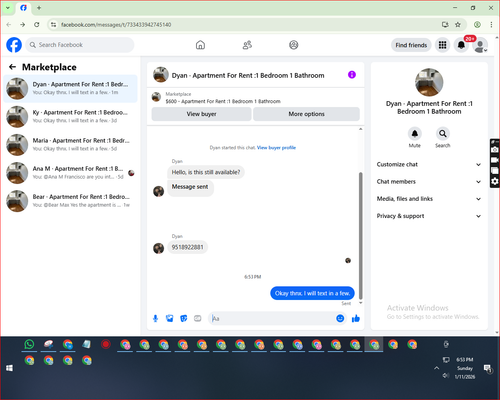The image size is (500, 400).
Task: Click the camera icon on side toolbar
Action: click(495, 150)
